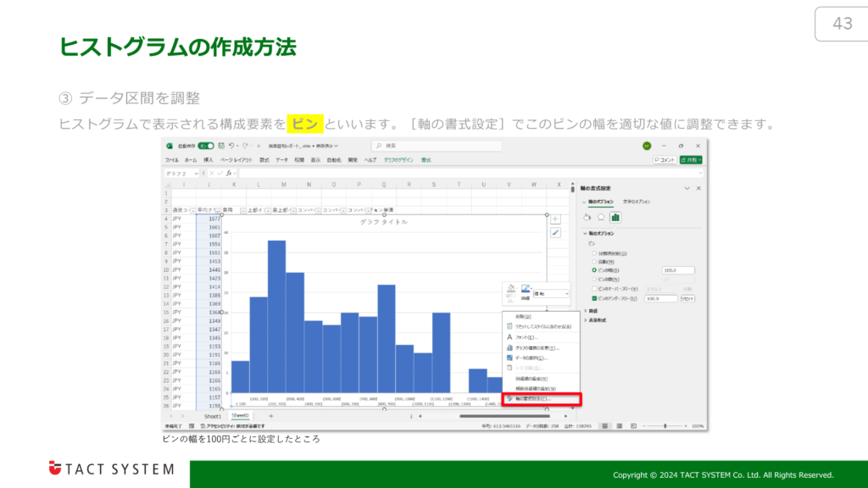868x488 pixels.
Task: Select the Effects pentagon icon
Action: click(x=601, y=218)
